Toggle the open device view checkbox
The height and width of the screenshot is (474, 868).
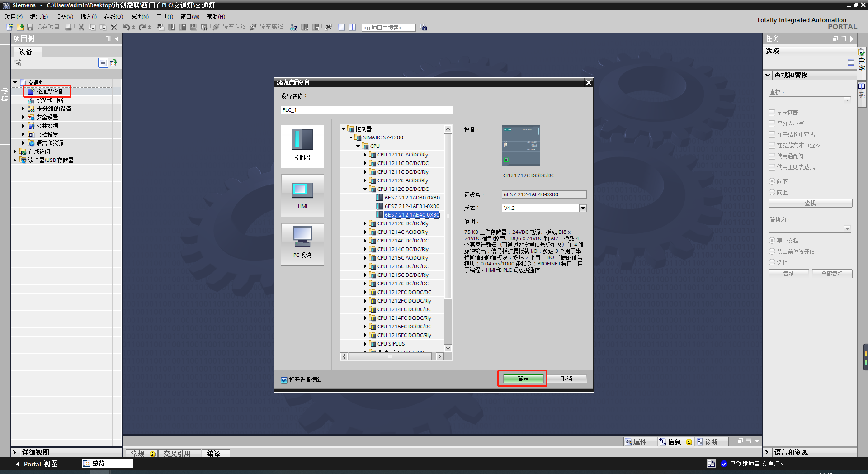[x=284, y=380]
